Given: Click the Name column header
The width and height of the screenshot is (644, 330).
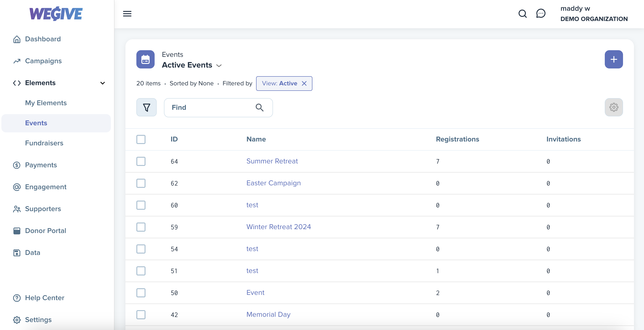Looking at the screenshot, I should (x=256, y=139).
